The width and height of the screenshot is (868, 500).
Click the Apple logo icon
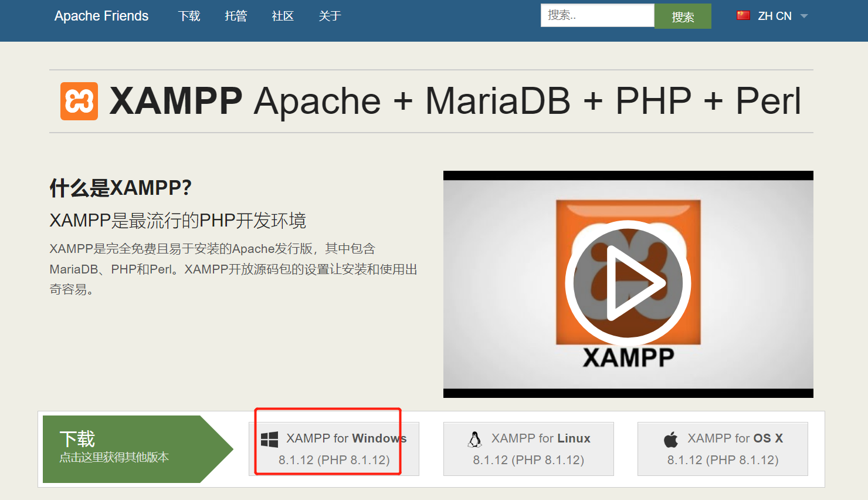671,439
